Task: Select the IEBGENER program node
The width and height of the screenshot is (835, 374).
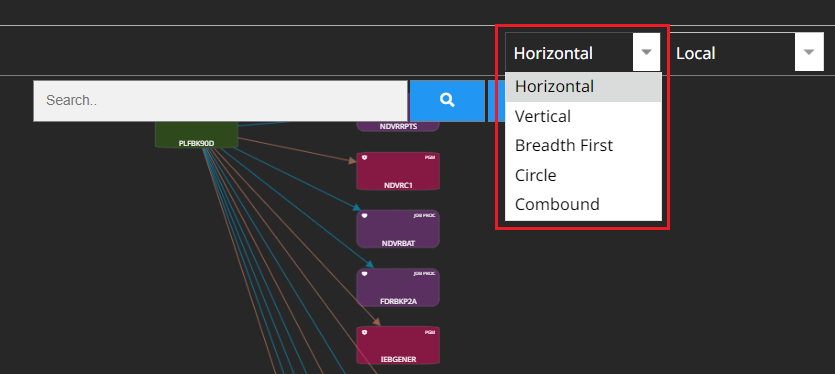Action: click(x=398, y=345)
